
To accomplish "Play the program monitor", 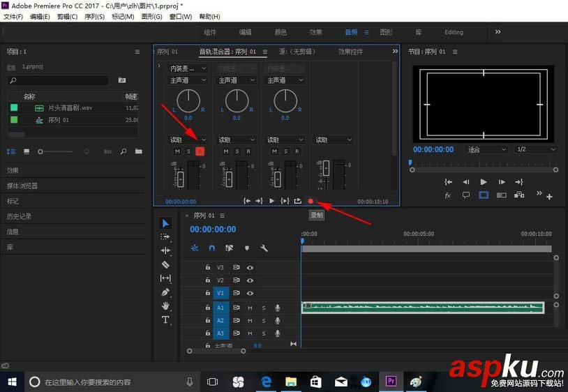I will tap(484, 182).
